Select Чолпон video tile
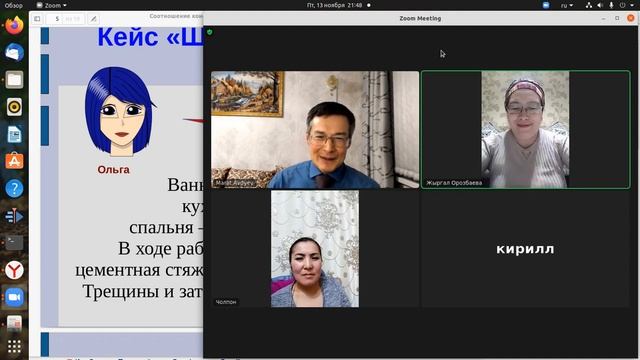 click(x=315, y=249)
